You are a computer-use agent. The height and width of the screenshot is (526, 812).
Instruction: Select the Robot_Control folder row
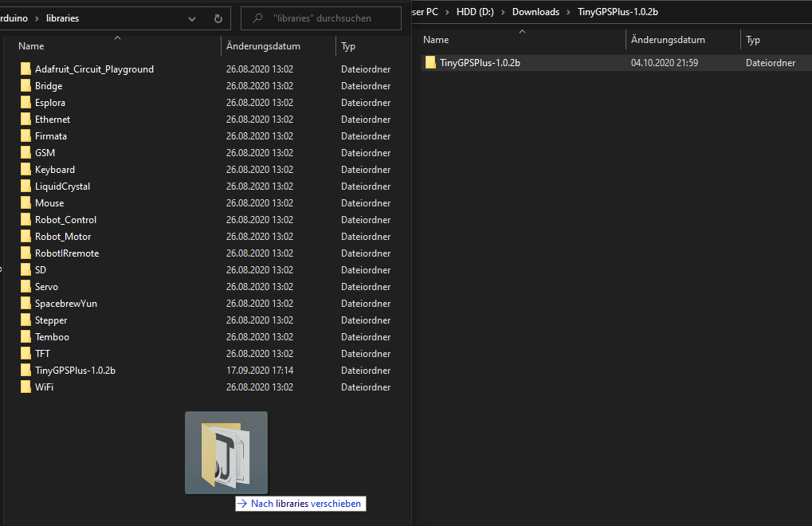(x=65, y=220)
